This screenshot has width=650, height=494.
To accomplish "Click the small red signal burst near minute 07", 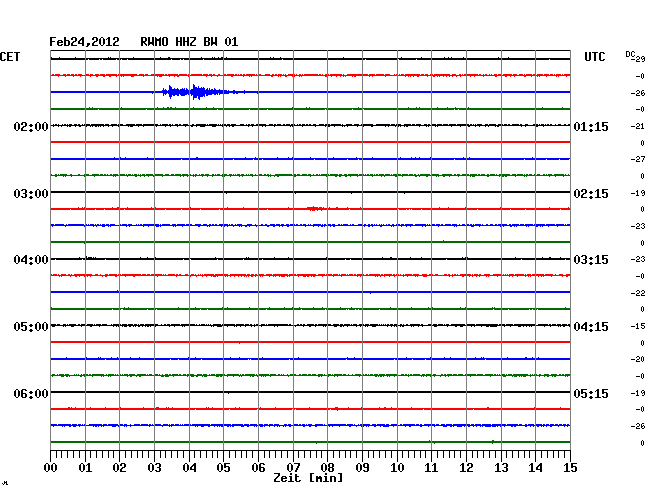I will (316, 208).
